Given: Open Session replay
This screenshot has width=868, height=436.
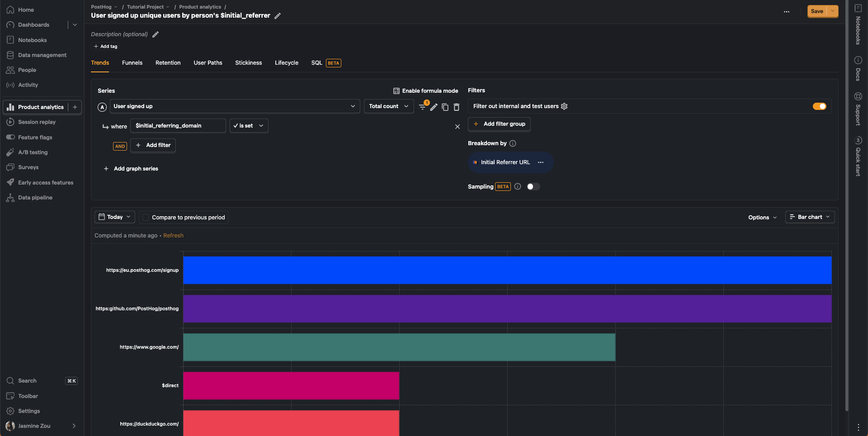Looking at the screenshot, I should pyautogui.click(x=37, y=122).
